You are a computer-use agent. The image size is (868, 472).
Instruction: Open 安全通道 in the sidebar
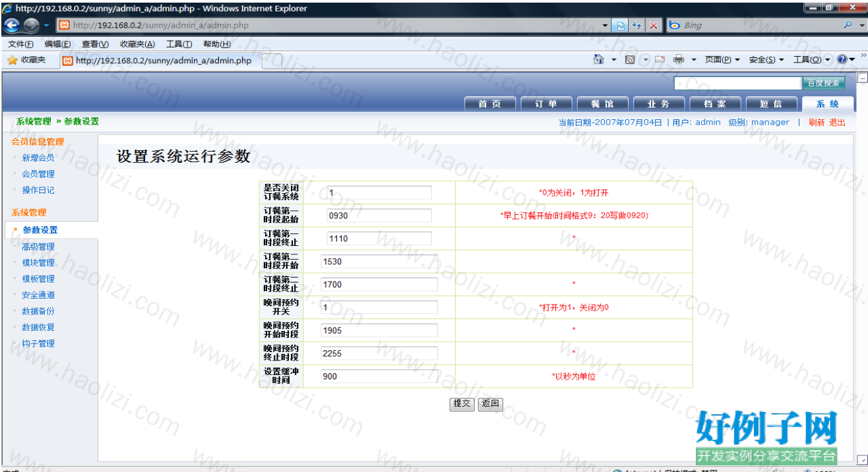coord(38,295)
